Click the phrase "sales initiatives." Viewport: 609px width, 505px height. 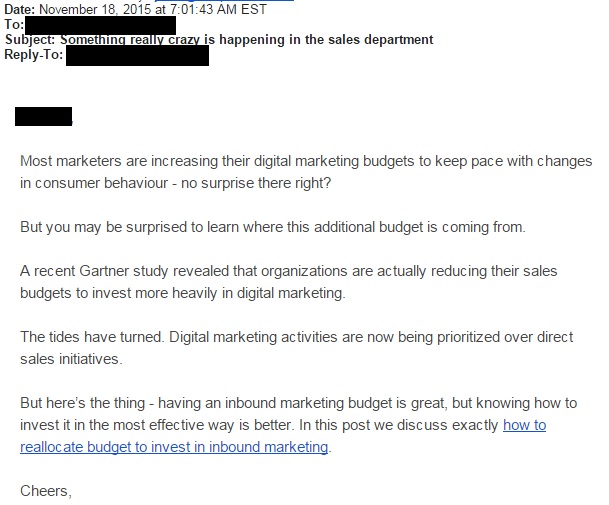click(x=71, y=359)
